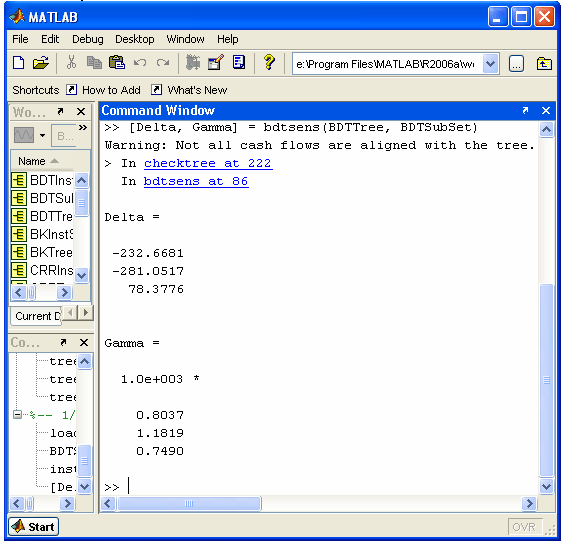
Task: Select the BKInstS variable in Workspace
Action: click(42, 234)
